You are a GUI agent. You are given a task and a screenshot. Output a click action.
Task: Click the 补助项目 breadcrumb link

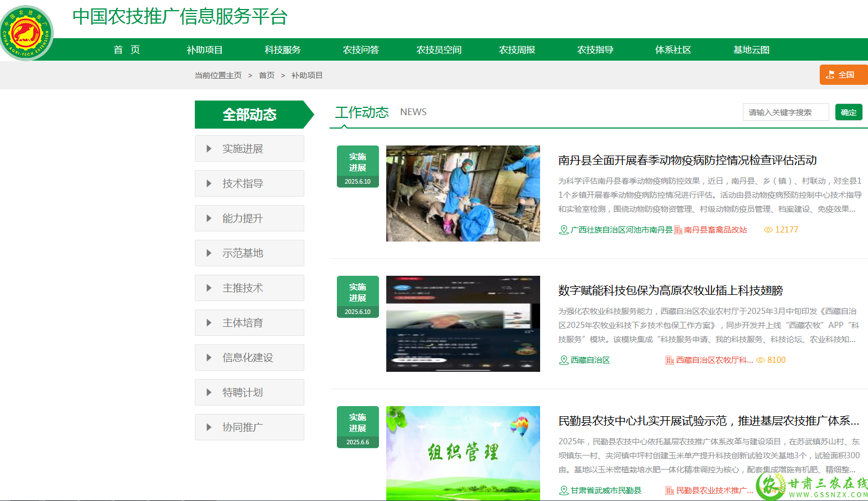point(307,75)
